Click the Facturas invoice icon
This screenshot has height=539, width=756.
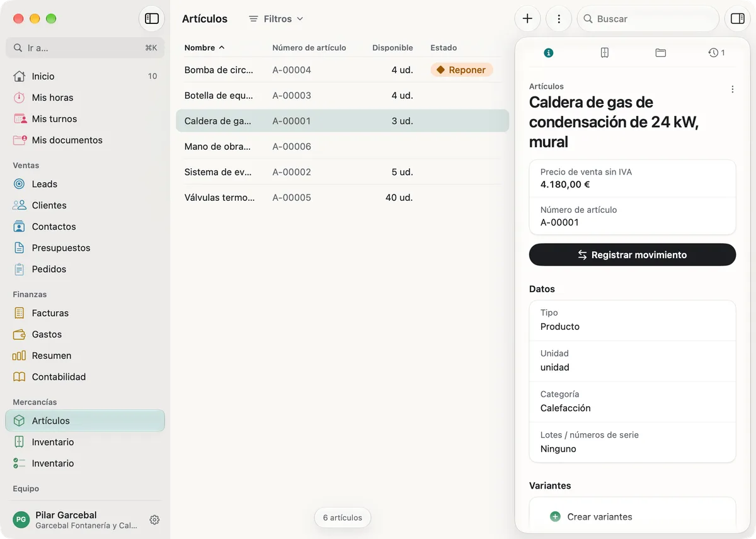pyautogui.click(x=20, y=313)
